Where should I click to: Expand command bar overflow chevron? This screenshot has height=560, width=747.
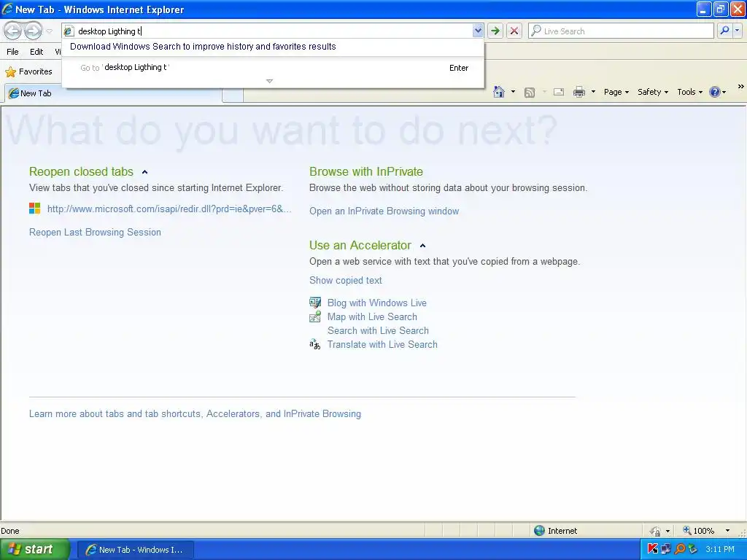[x=741, y=87]
